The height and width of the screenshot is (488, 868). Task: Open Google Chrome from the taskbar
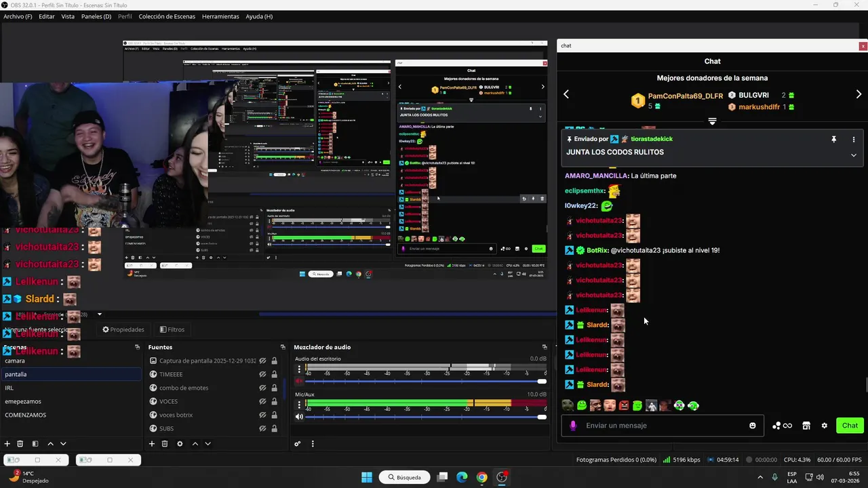pos(481,477)
